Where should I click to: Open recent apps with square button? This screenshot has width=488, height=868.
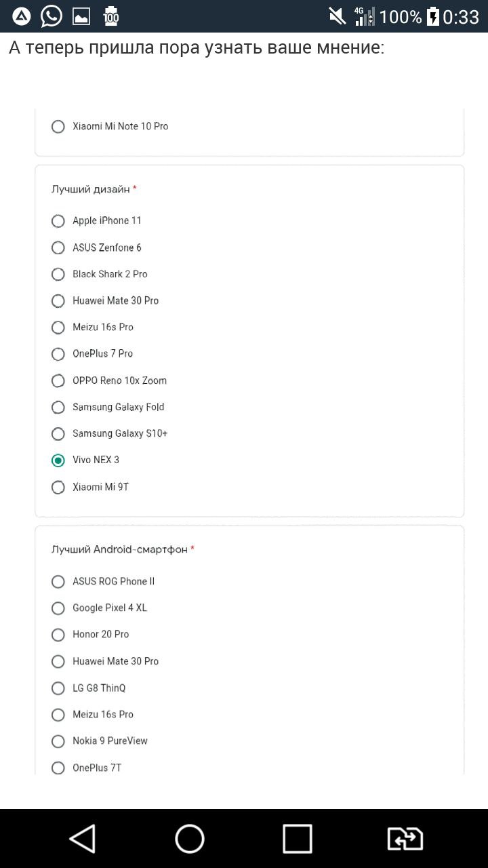pos(297,839)
